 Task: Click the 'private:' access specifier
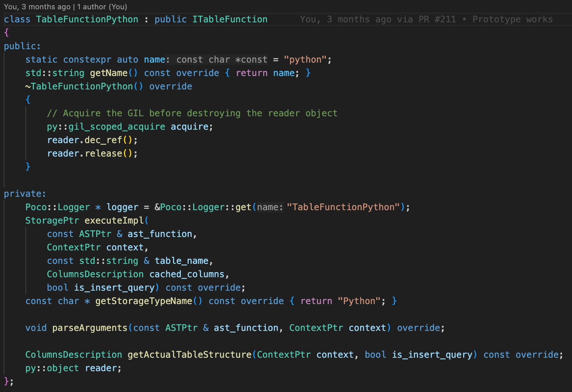(x=25, y=194)
